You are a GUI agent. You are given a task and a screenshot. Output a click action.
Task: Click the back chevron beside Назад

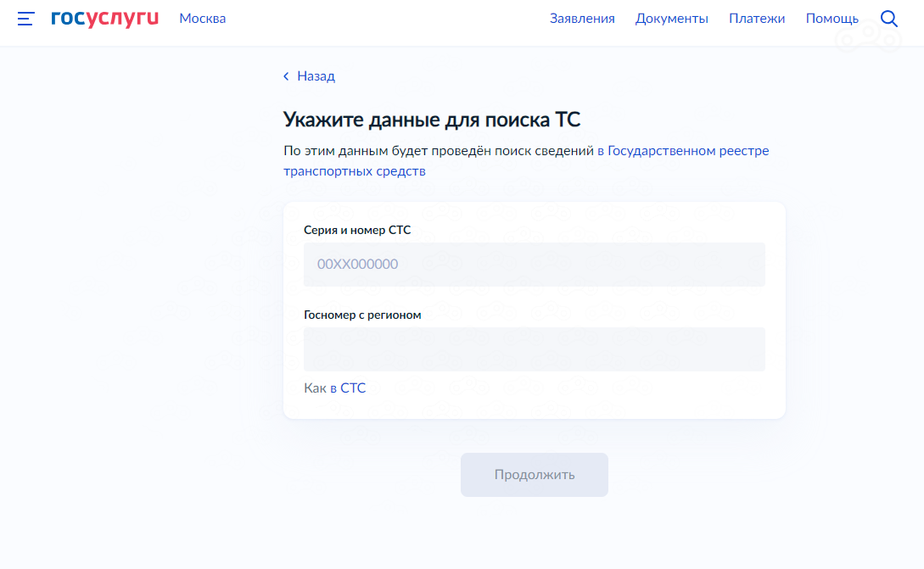coord(286,76)
